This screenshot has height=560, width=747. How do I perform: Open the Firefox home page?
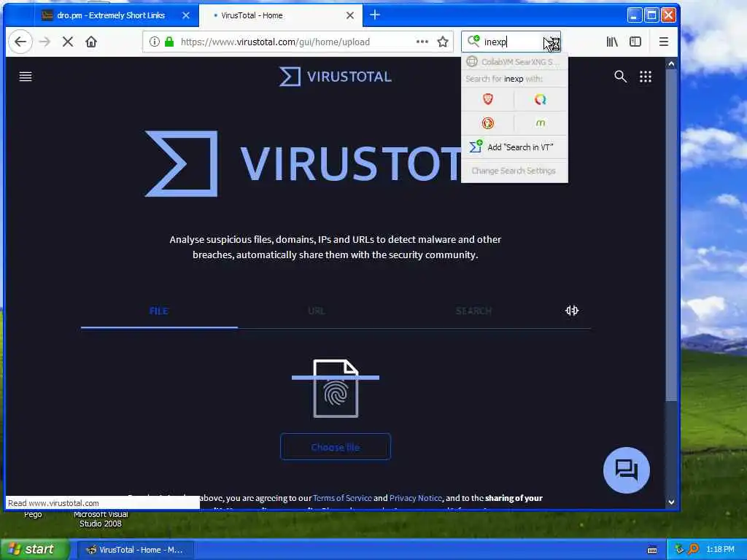pyautogui.click(x=91, y=42)
